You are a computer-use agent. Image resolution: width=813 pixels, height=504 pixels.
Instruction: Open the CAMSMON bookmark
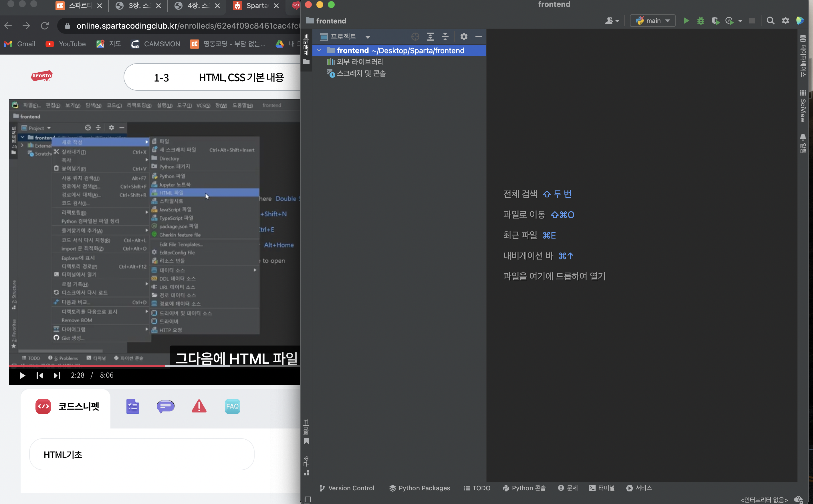coord(155,44)
